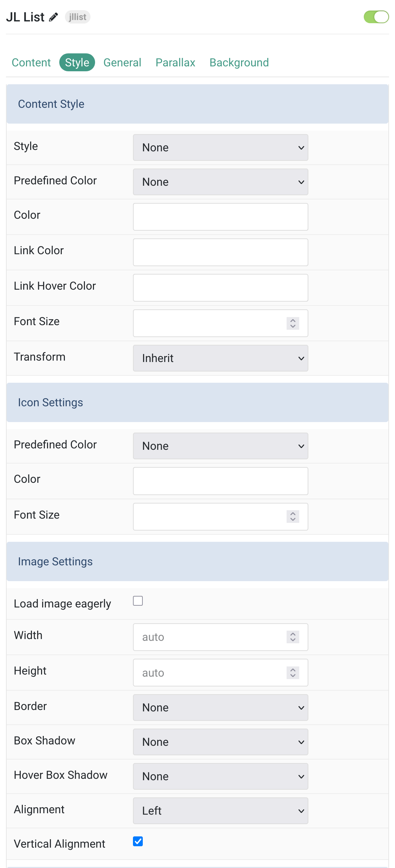Click the Color field in Icon Settings
395x868 pixels.
click(x=220, y=481)
